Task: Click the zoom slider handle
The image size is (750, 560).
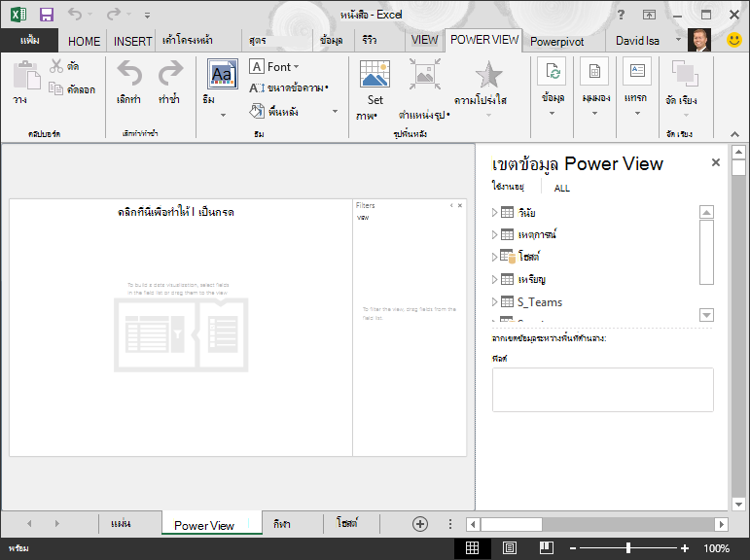Action: 628,548
